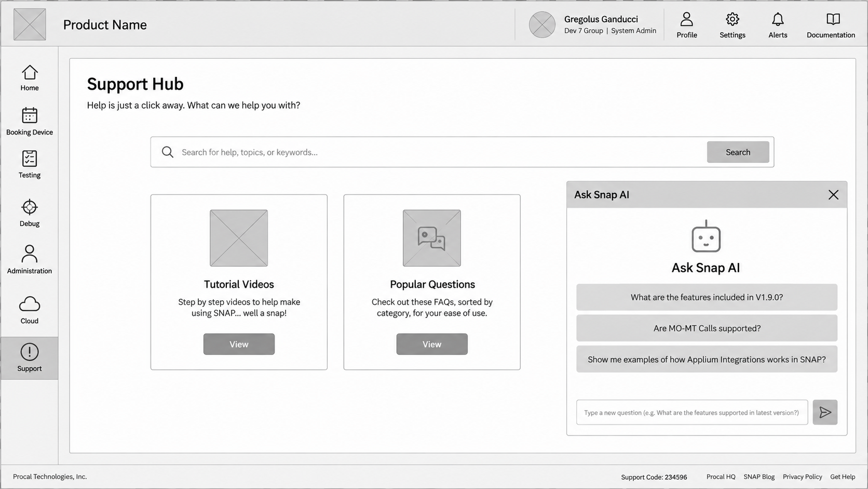Click the Search button
The width and height of the screenshot is (868, 489).
tap(738, 152)
